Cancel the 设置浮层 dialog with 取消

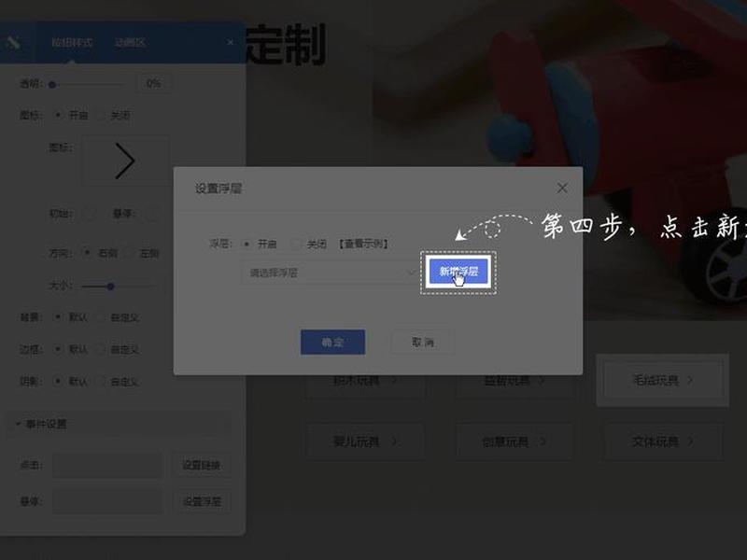[x=423, y=342]
